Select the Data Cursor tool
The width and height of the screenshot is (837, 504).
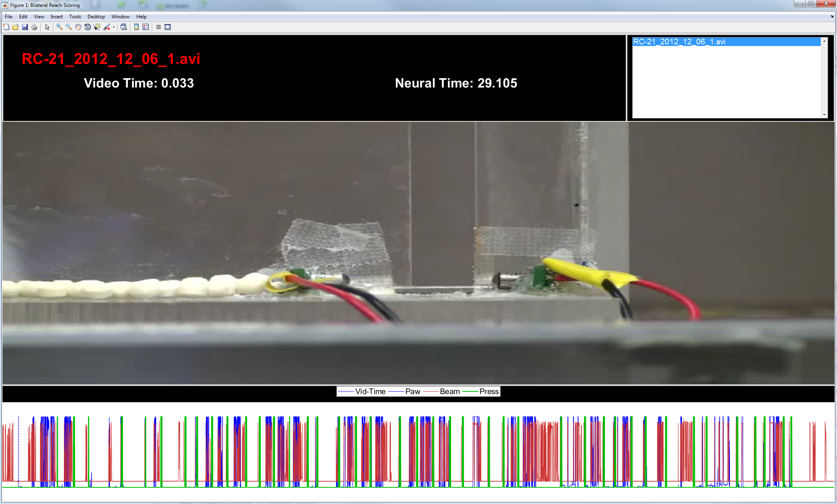(x=97, y=27)
